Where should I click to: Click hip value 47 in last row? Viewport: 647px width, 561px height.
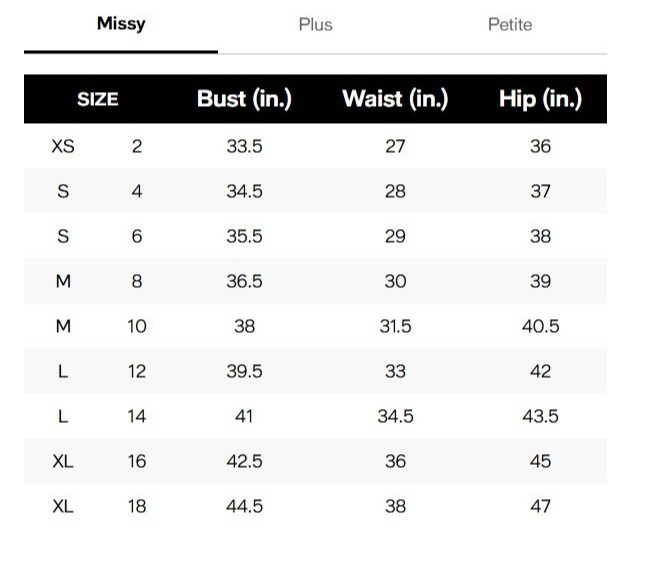click(x=541, y=506)
